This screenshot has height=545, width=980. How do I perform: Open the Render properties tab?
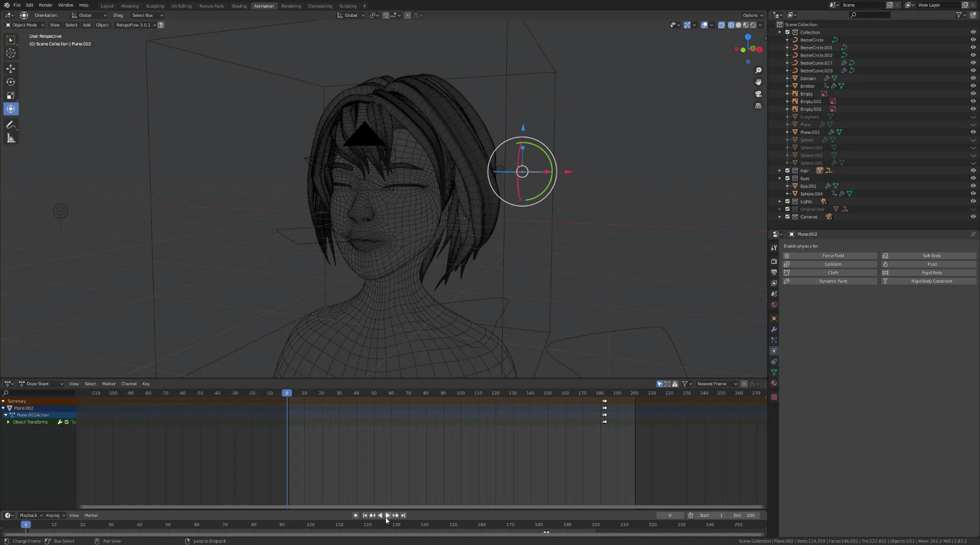774,261
